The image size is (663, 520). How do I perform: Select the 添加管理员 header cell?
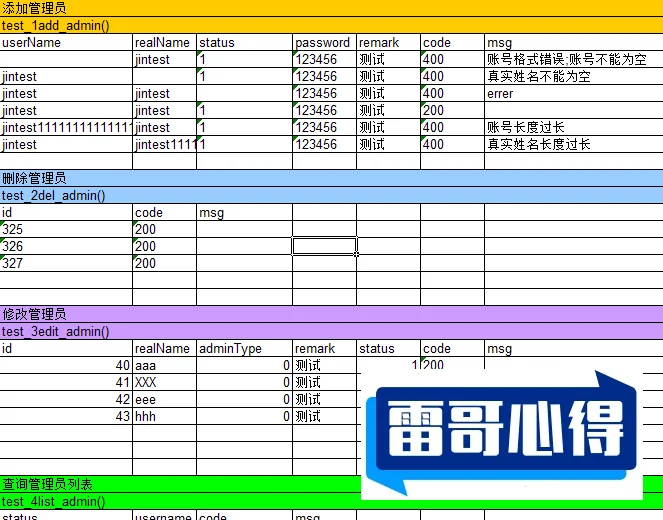(332, 8)
